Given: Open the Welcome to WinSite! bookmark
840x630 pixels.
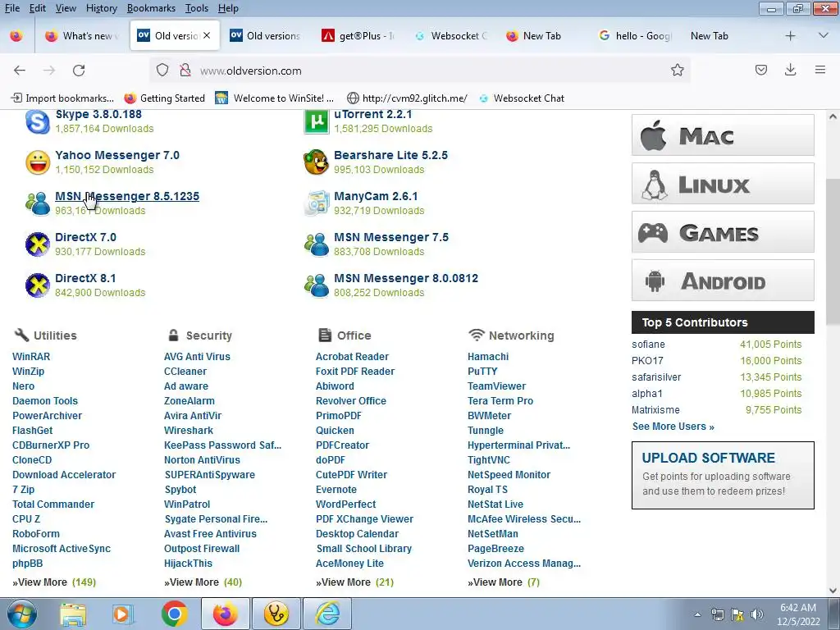Looking at the screenshot, I should point(274,98).
